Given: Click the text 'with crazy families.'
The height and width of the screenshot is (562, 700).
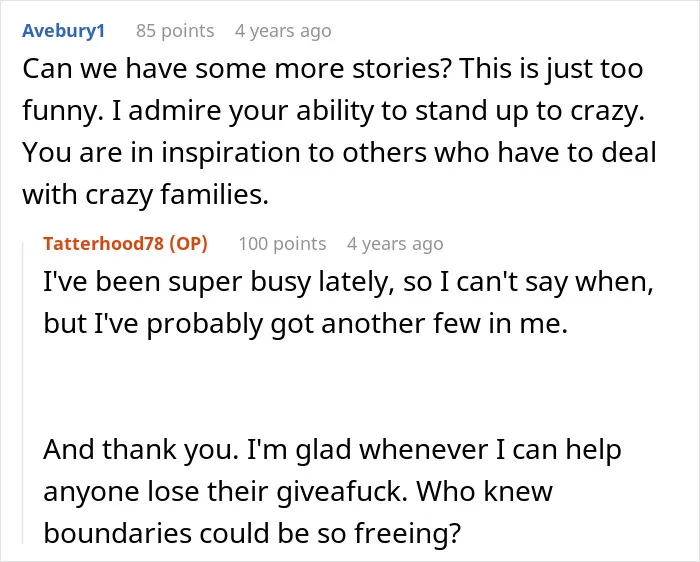Looking at the screenshot, I should pos(146,195).
